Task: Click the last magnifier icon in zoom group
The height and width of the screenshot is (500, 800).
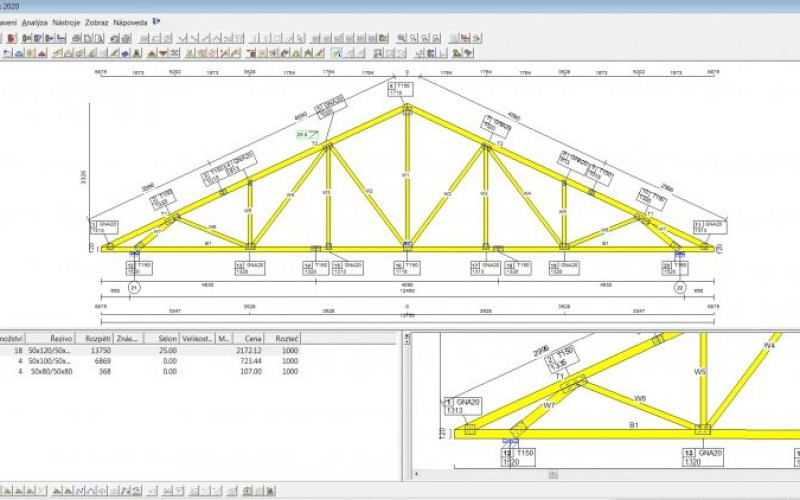Action: click(x=436, y=38)
